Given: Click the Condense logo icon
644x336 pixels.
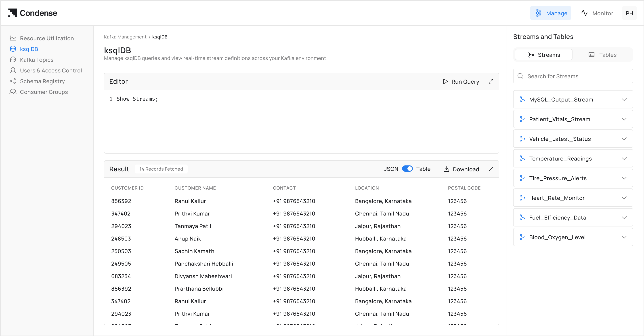Looking at the screenshot, I should click(13, 13).
